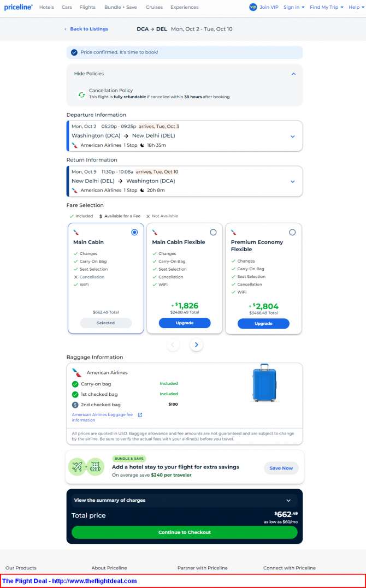
Task: Click the blue suitcase image
Action: click(264, 383)
